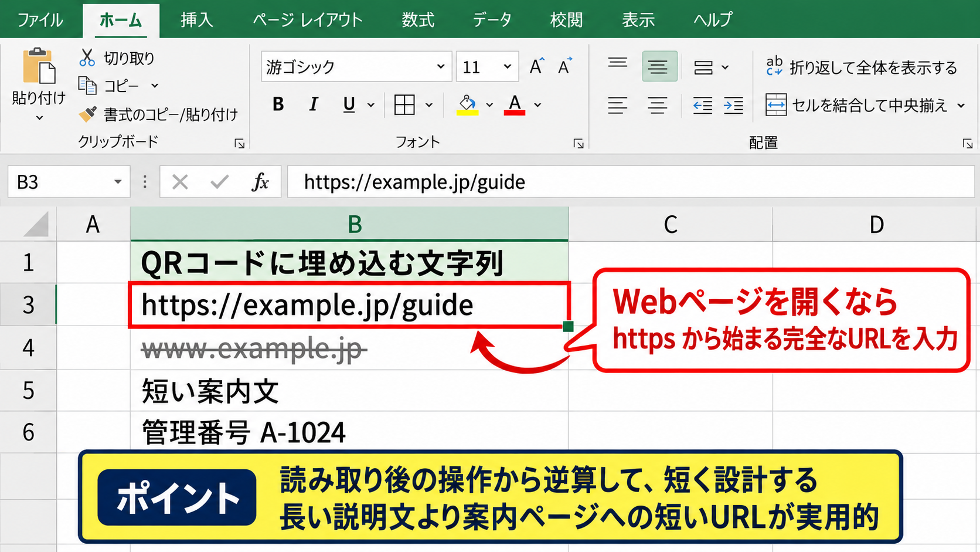Viewport: 980px width, 552px height.
Task: Select row 4 header
Action: (x=28, y=348)
